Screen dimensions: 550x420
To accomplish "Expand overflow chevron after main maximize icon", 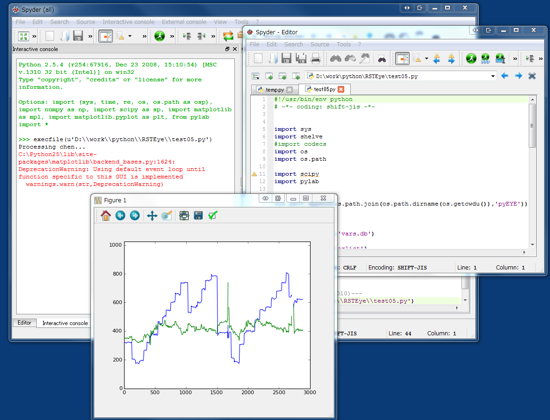I will [34, 36].
